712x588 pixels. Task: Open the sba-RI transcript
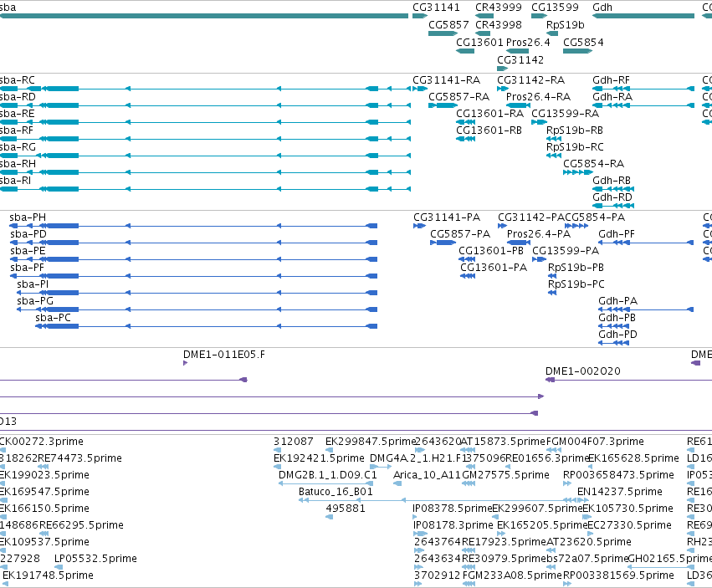coord(205,189)
